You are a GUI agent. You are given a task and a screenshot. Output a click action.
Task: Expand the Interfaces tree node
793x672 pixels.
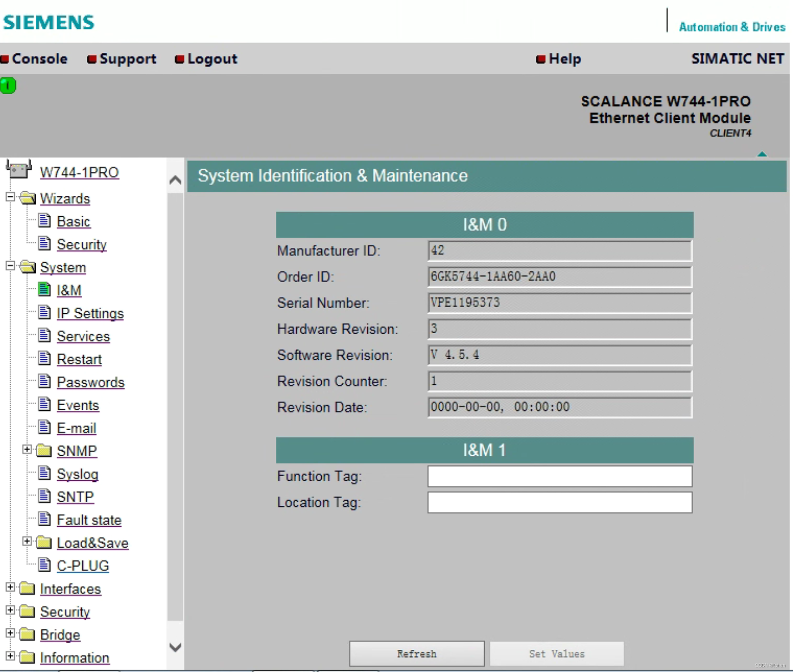pos(10,587)
